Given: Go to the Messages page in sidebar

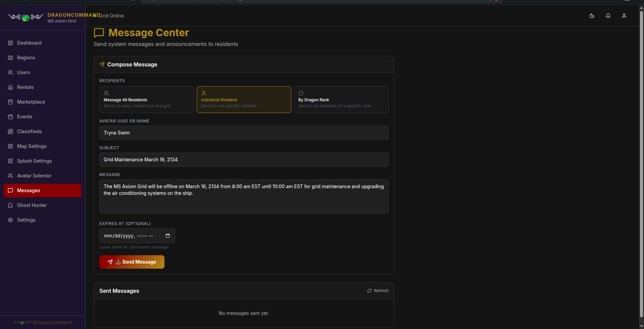Looking at the screenshot, I should coord(42,190).
